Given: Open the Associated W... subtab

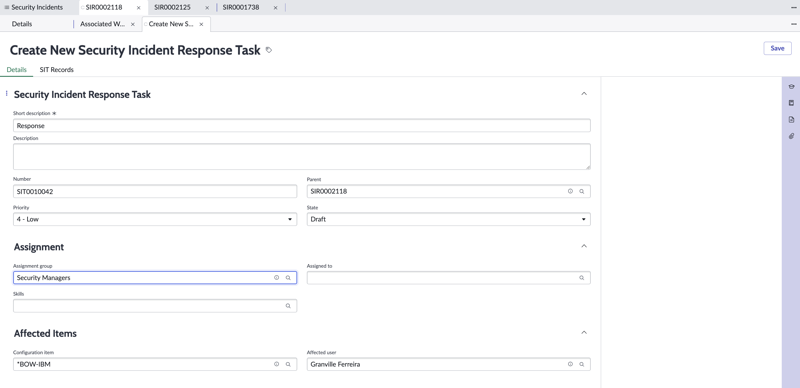Looking at the screenshot, I should pos(103,24).
